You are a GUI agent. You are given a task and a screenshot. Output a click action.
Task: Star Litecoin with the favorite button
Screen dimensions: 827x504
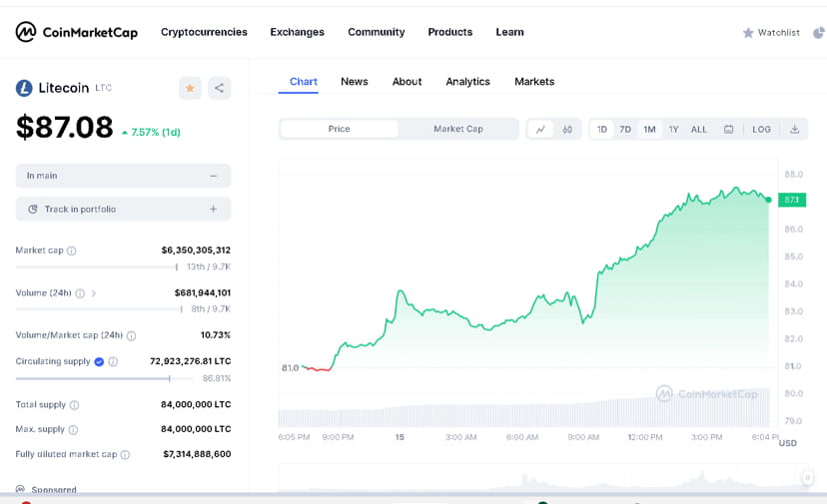point(190,88)
